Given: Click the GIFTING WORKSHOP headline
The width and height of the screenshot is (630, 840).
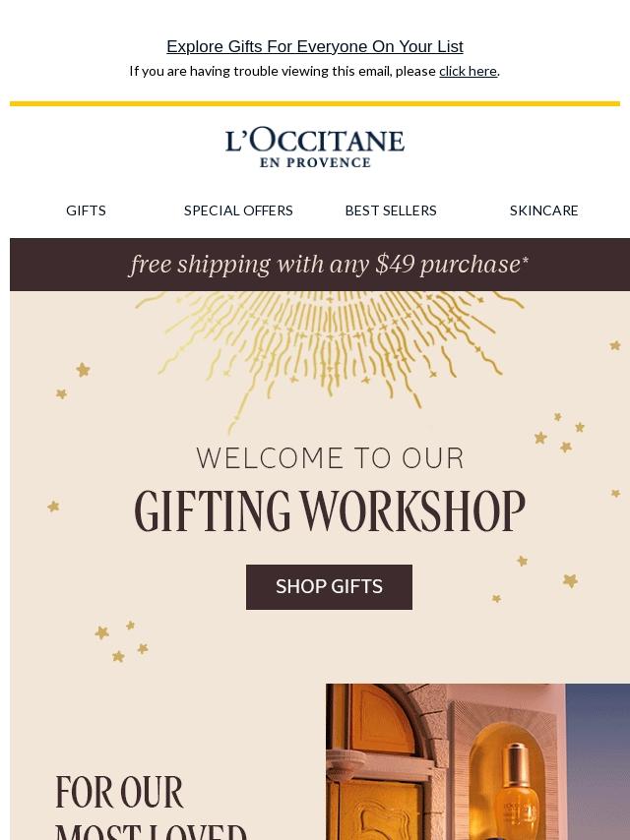Looking at the screenshot, I should point(330,512).
